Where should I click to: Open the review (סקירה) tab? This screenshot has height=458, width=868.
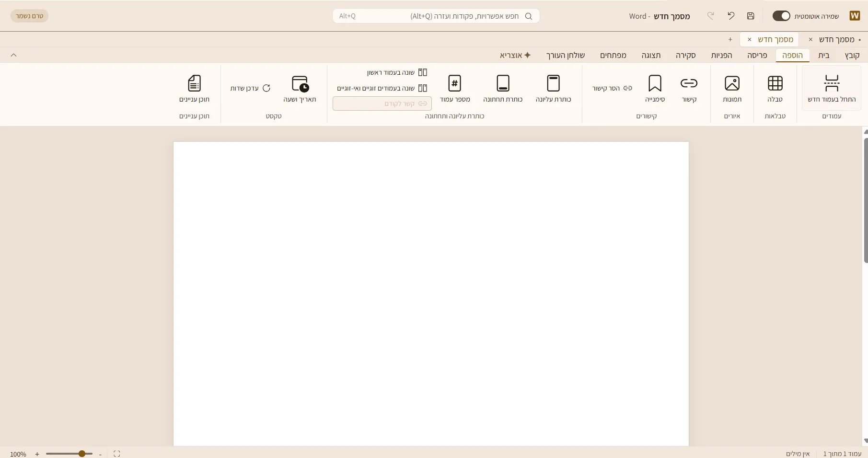tap(686, 55)
